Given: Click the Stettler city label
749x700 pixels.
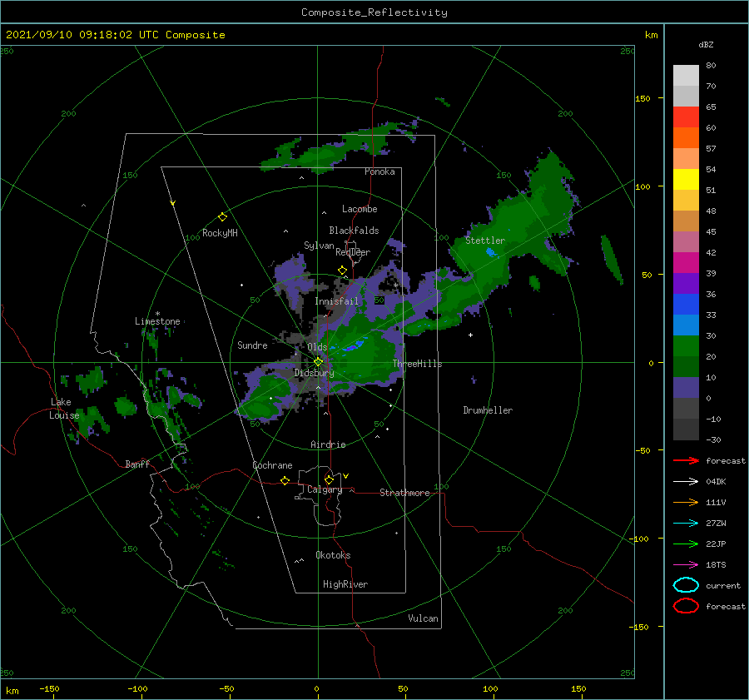Looking at the screenshot, I should tap(485, 241).
